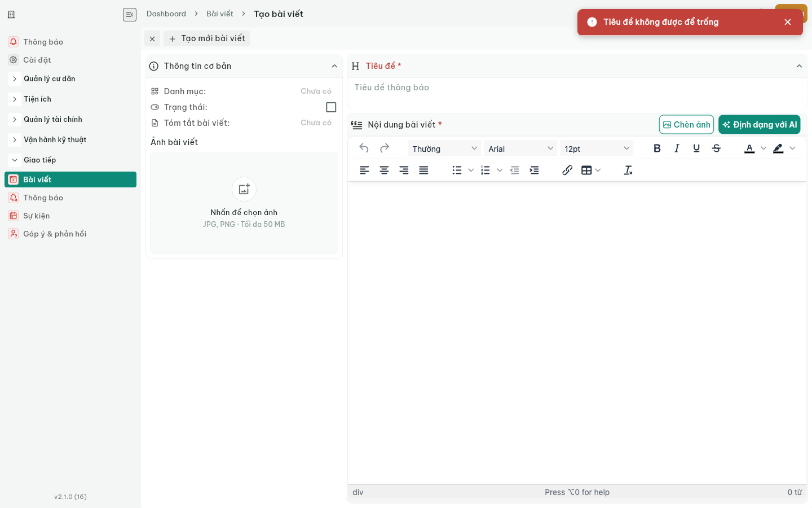
Task: Justify the text alignment
Action: [x=423, y=170]
